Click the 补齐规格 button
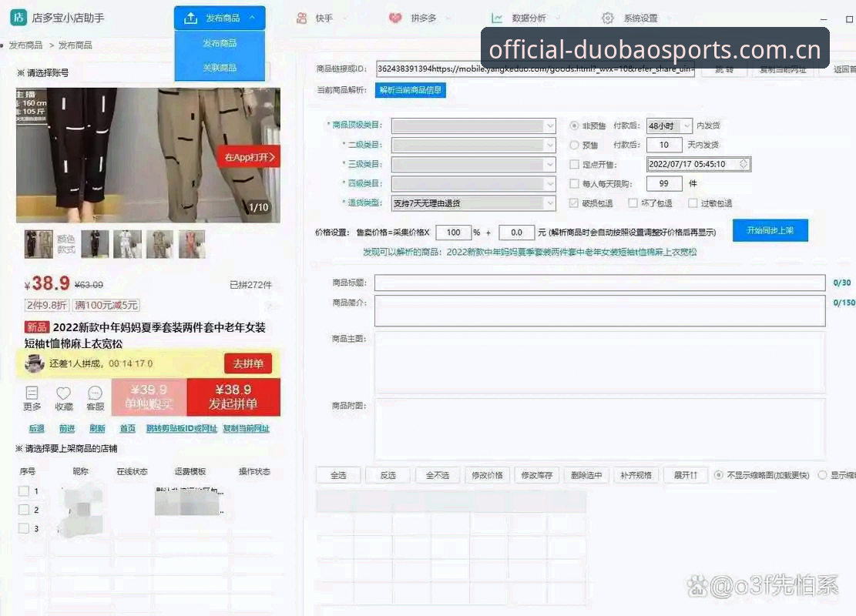856x616 pixels. click(636, 475)
